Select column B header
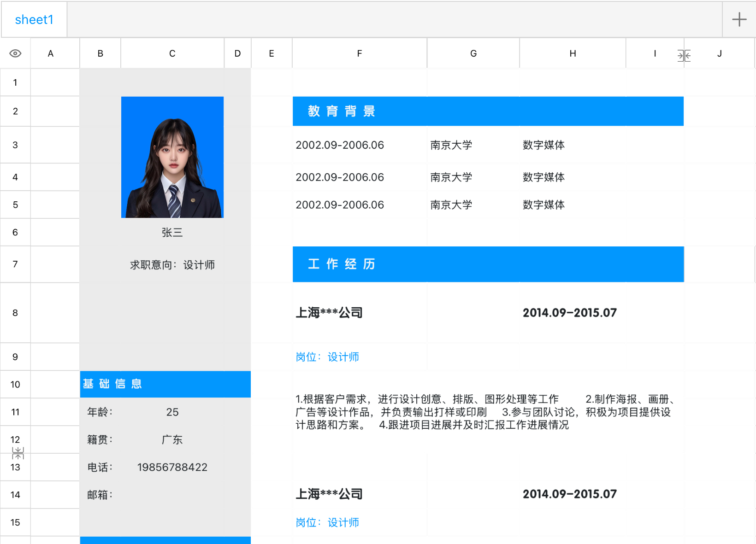756x544 pixels. (100, 53)
